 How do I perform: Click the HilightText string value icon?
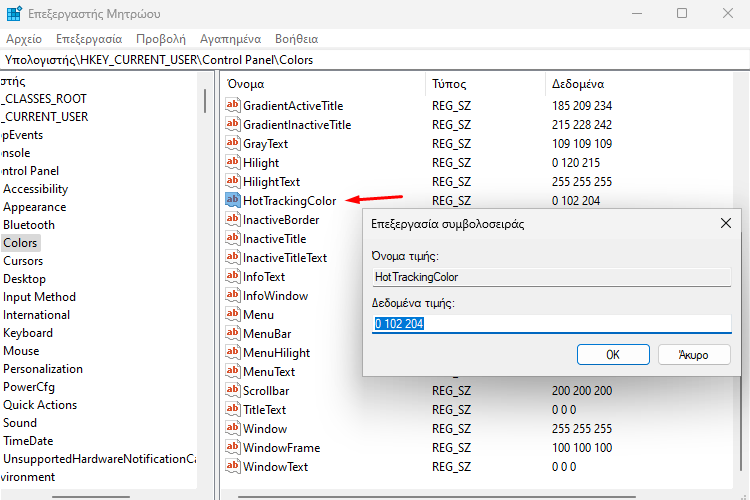pyautogui.click(x=232, y=181)
